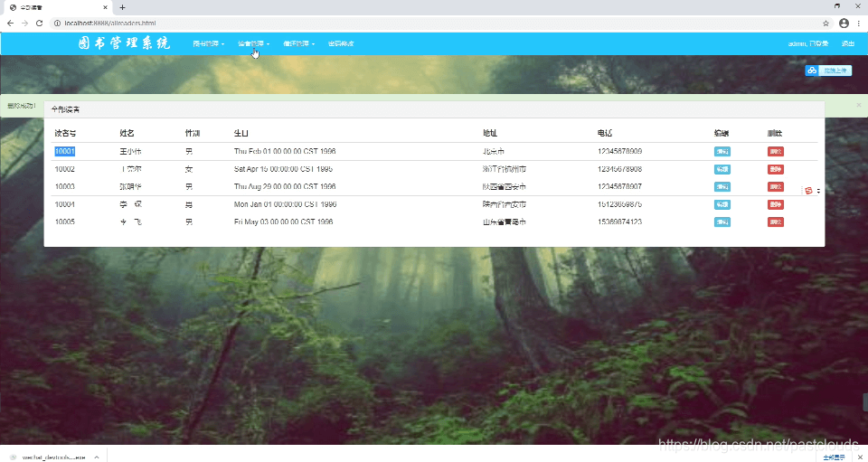Screen dimensions: 868x462
Task: Delete reader 10003 with the red button
Action: point(776,187)
